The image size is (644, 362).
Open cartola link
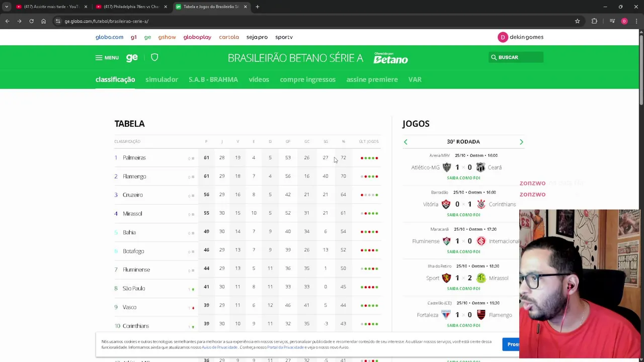pos(229,37)
